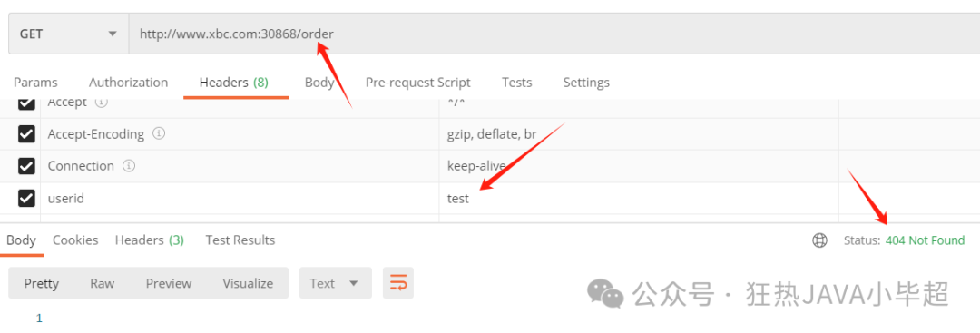Screen dimensions: 980x333
Task: Click the info icon beside Accept-Encoding
Action: 159,133
